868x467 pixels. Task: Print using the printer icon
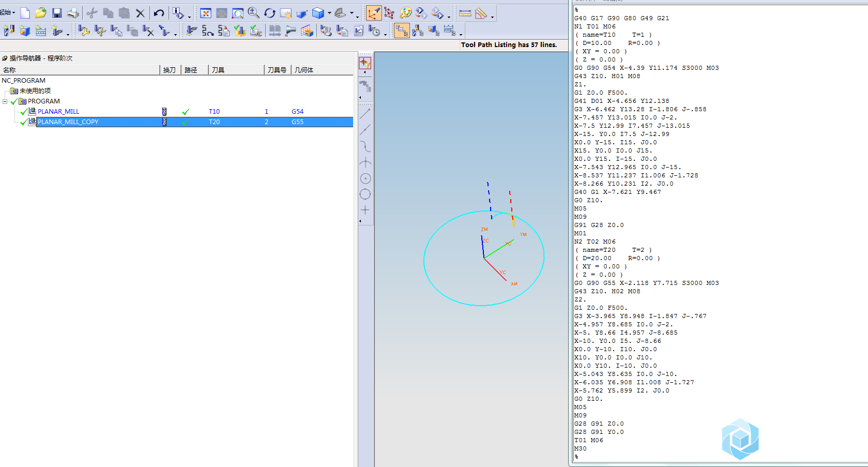click(x=73, y=13)
